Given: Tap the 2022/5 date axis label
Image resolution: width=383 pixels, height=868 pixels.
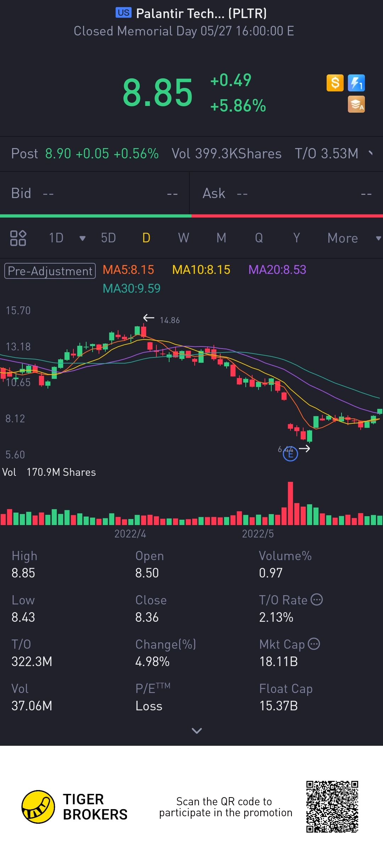Looking at the screenshot, I should (x=258, y=534).
